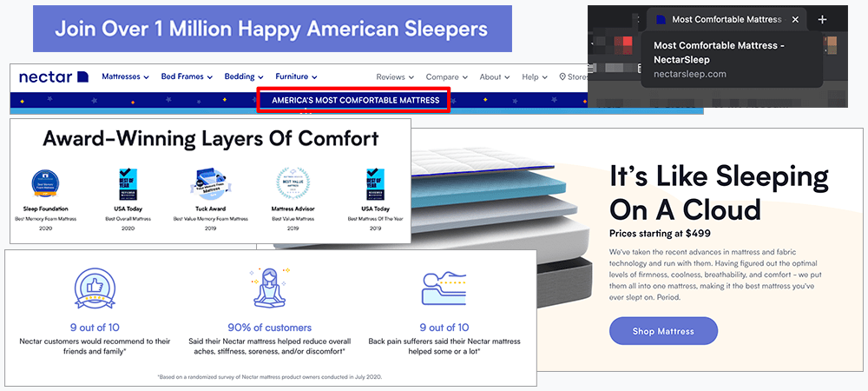The image size is (868, 391).
Task: Click the Sleep Foundation award badge
Action: tap(45, 182)
